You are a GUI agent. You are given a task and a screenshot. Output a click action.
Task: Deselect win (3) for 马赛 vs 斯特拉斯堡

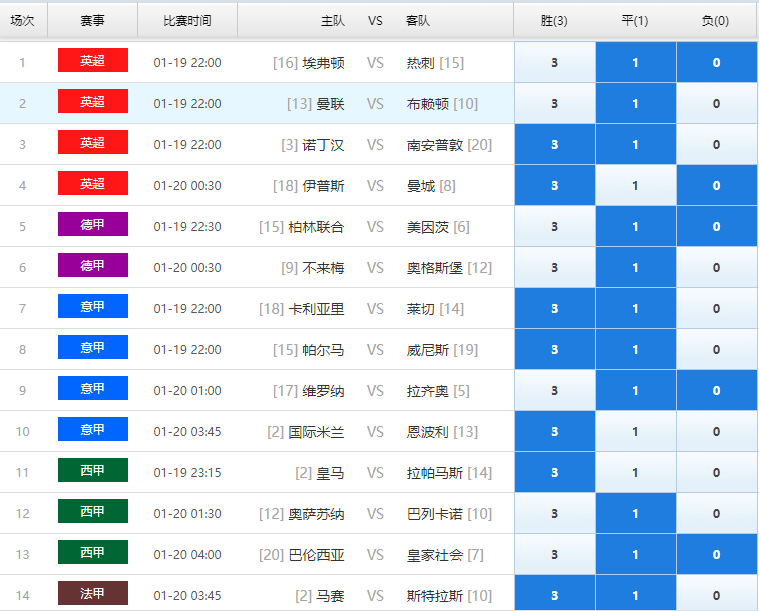(x=555, y=593)
